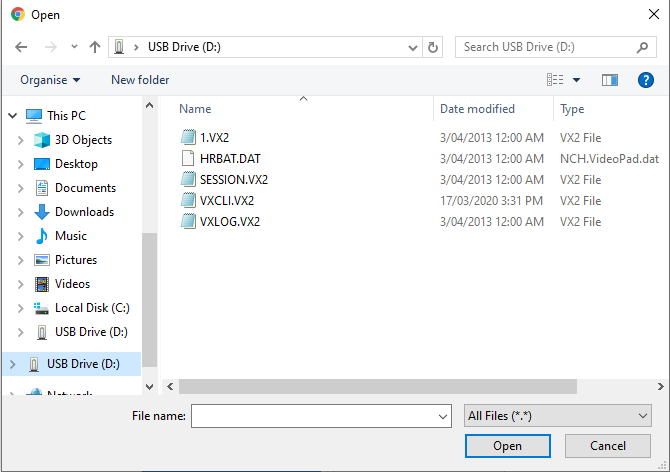
Task: Click horizontal scrollbar right arrow
Action: pyautogui.click(x=661, y=387)
